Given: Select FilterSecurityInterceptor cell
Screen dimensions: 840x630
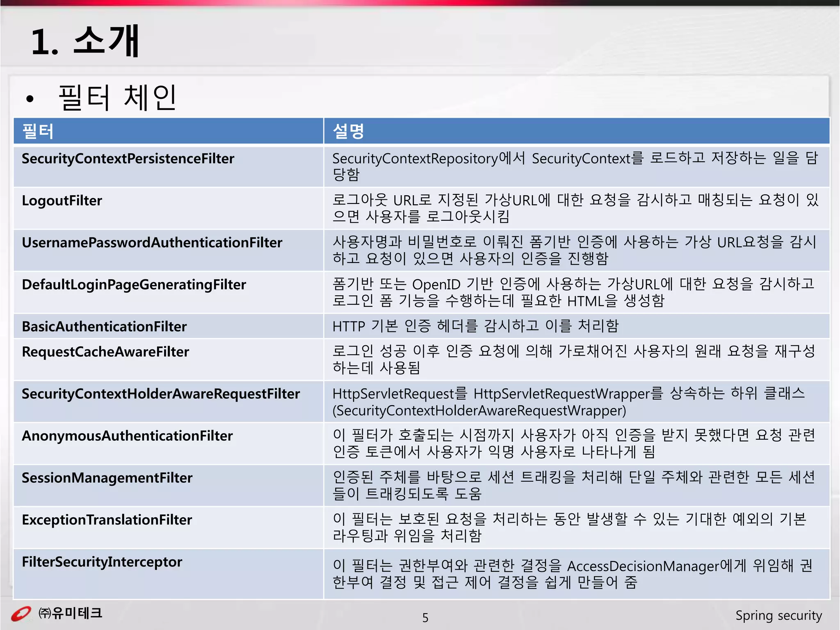Looking at the screenshot, I should (x=169, y=574).
